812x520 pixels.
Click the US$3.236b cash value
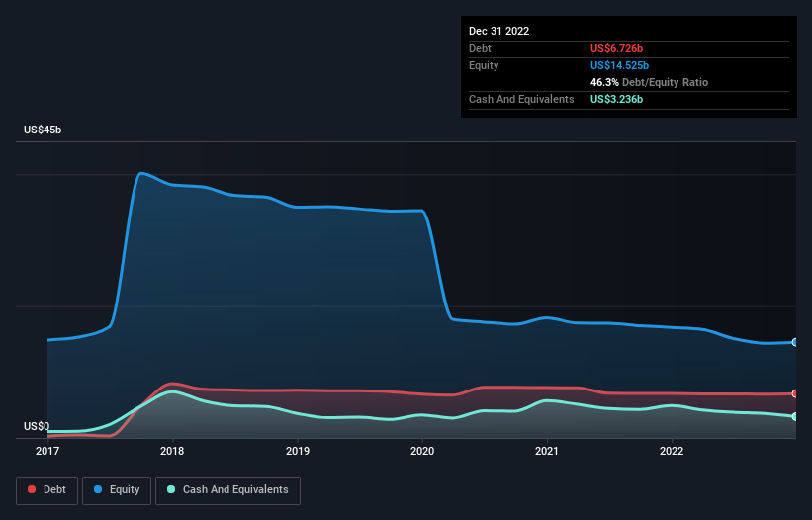(616, 99)
